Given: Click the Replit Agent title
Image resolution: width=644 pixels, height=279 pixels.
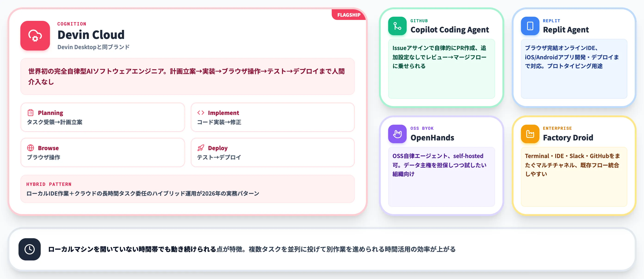Looking at the screenshot, I should pos(566,30).
